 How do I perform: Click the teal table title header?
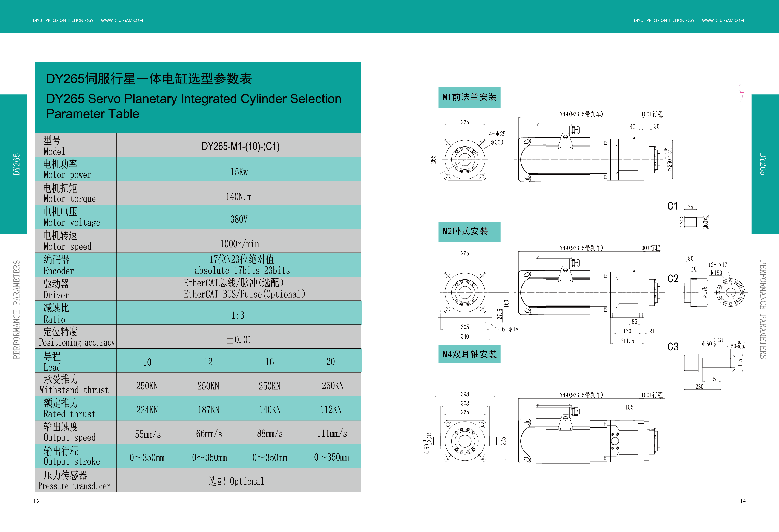(x=198, y=97)
